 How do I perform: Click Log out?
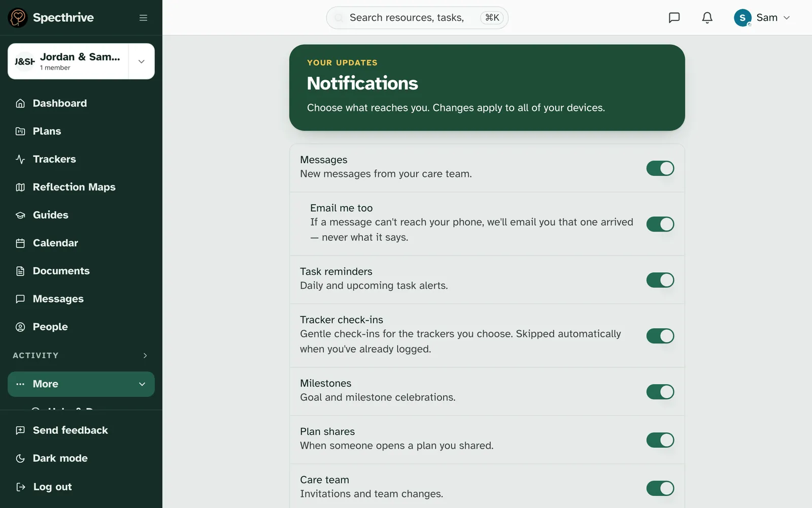[81, 487]
